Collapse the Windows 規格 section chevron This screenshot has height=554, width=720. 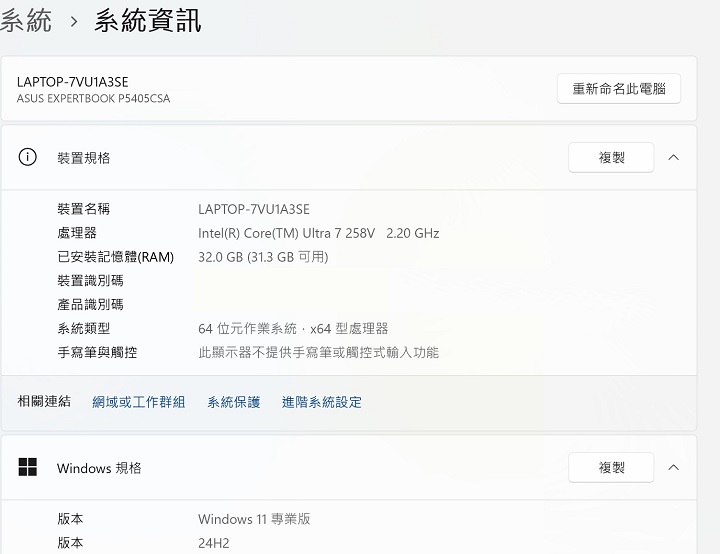tap(673, 467)
